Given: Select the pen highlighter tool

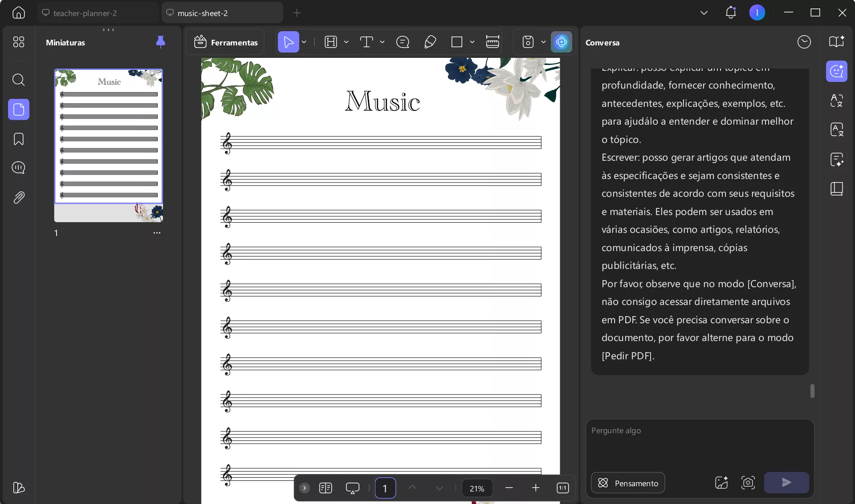Looking at the screenshot, I should [430, 42].
